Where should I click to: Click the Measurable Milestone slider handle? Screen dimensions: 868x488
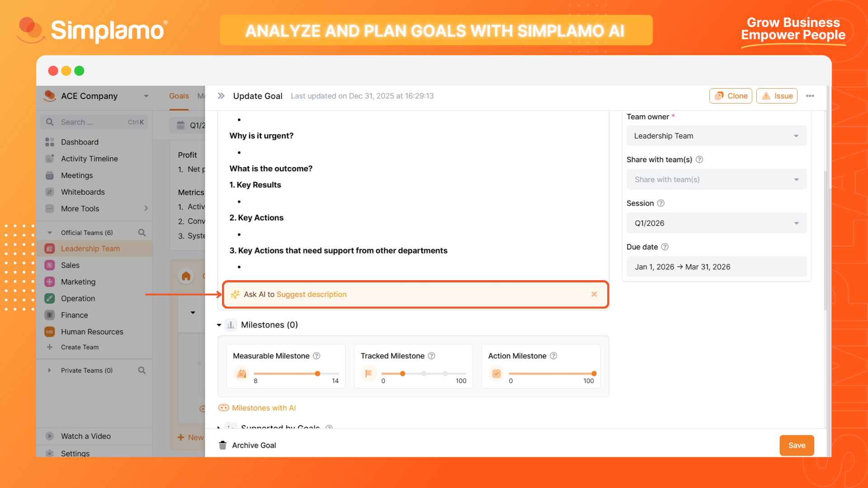[x=318, y=374]
